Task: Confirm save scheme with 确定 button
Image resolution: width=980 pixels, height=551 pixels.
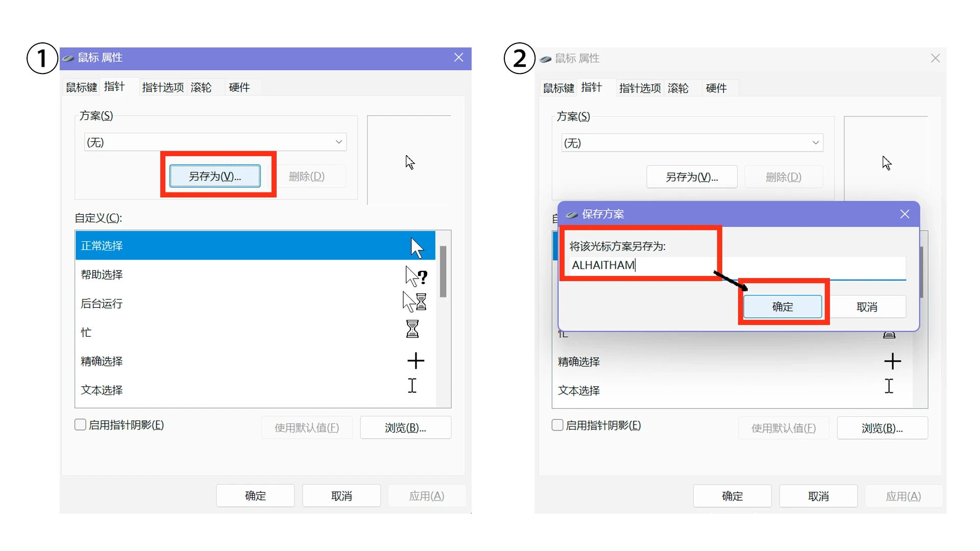Action: click(782, 307)
